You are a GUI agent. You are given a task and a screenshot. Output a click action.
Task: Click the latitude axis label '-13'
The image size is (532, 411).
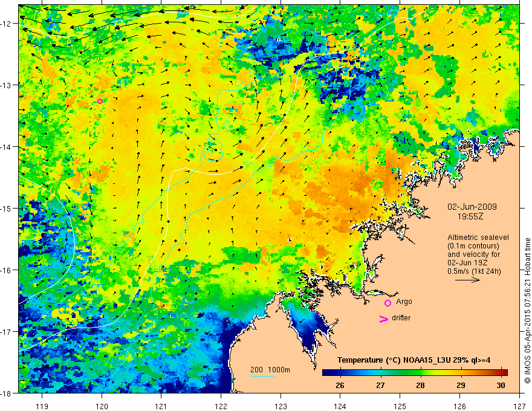pos(6,85)
